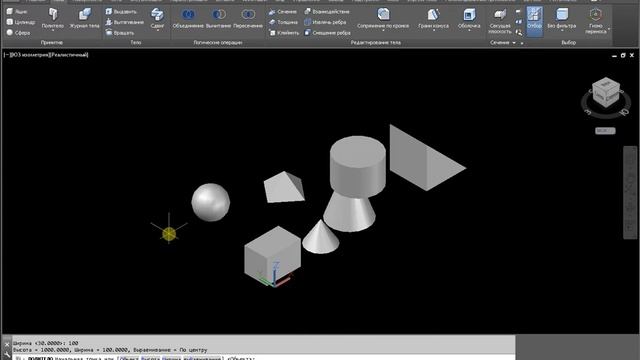Select the sphere solid in the viewport
This screenshot has height=360, width=640.
point(211,202)
